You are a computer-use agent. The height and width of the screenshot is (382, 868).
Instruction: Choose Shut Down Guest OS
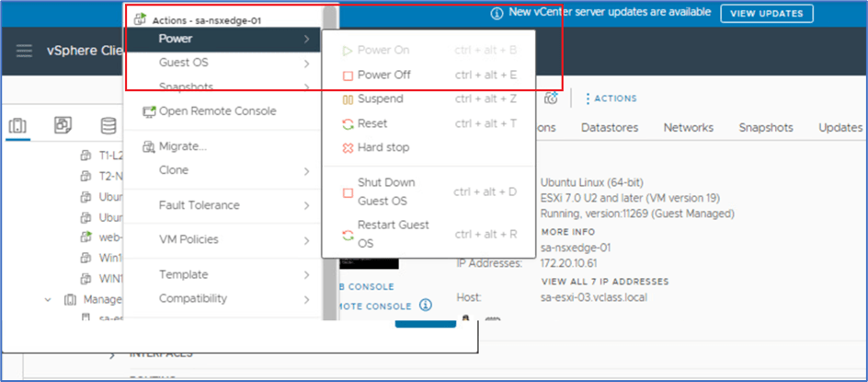click(x=386, y=191)
